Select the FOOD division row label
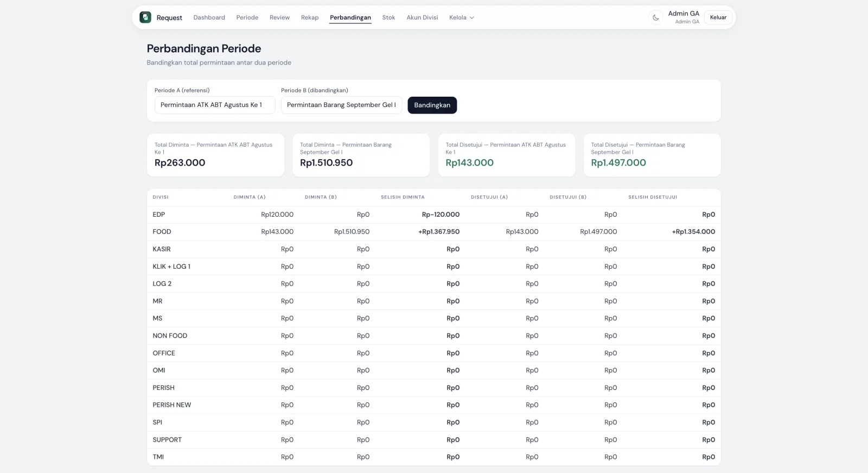868x473 pixels. click(162, 232)
